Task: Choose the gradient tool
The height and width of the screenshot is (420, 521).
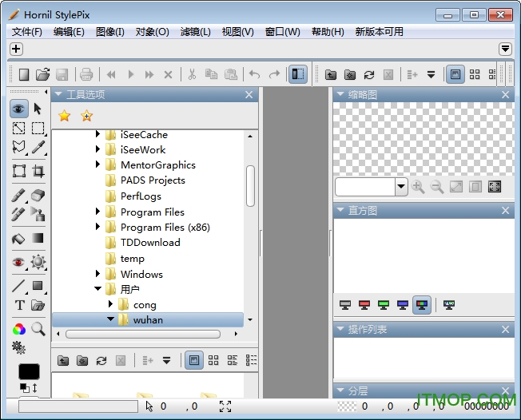Action: pos(38,238)
